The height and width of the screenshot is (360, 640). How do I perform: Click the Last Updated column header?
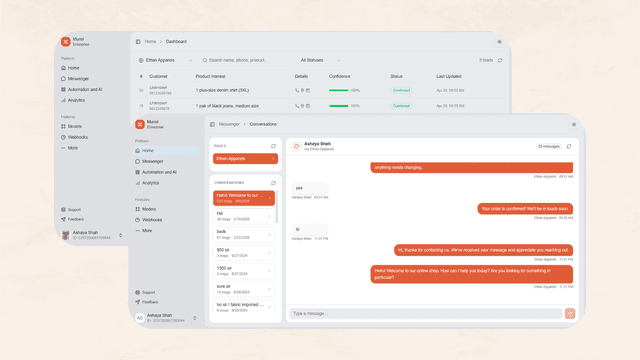[449, 76]
